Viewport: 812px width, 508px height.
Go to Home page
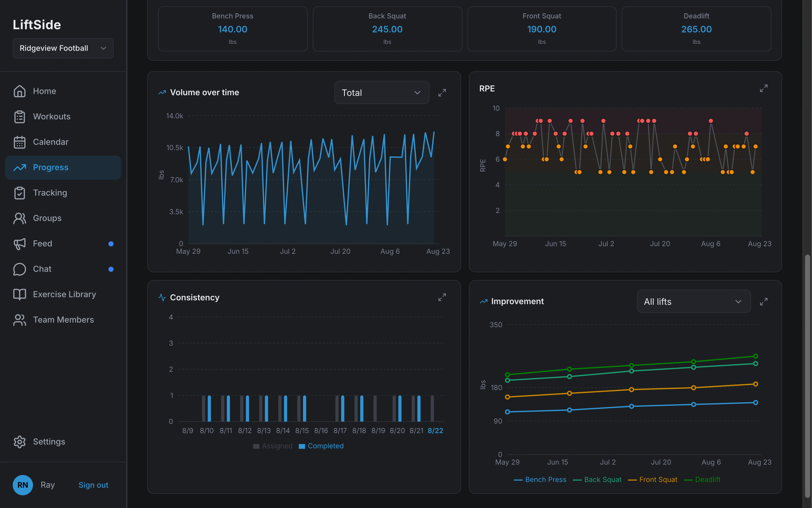tap(63, 91)
